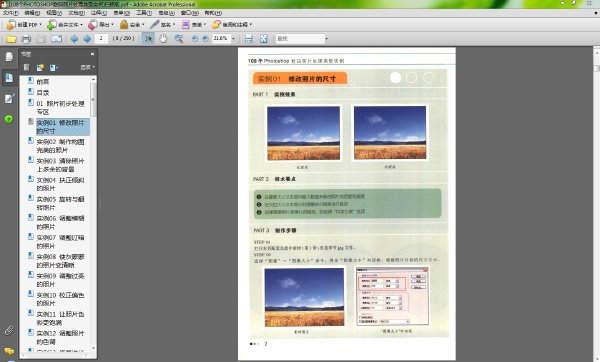Go to the previous page with blue arrow
Image resolution: width=600 pixels, height=362 pixels.
coord(74,39)
